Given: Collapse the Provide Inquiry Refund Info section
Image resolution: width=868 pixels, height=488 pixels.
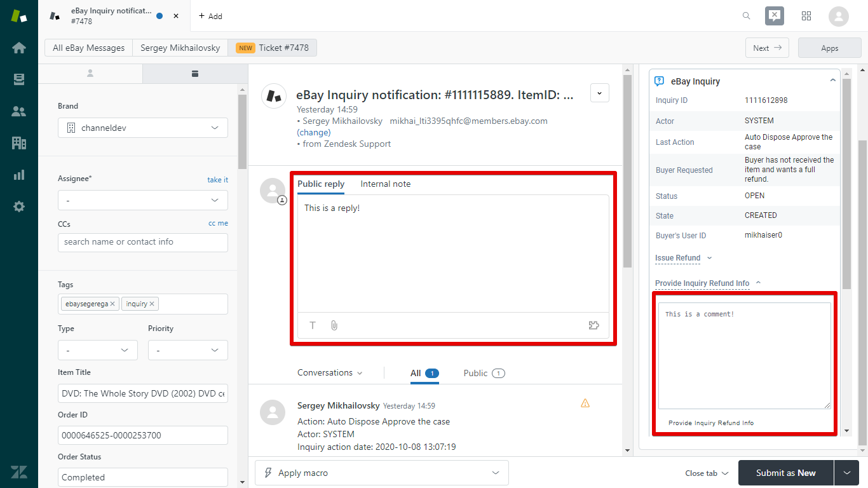Looking at the screenshot, I should 708,283.
